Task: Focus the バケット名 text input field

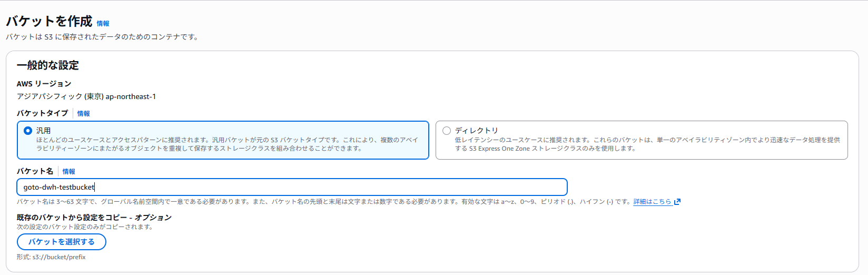Action: pos(292,187)
